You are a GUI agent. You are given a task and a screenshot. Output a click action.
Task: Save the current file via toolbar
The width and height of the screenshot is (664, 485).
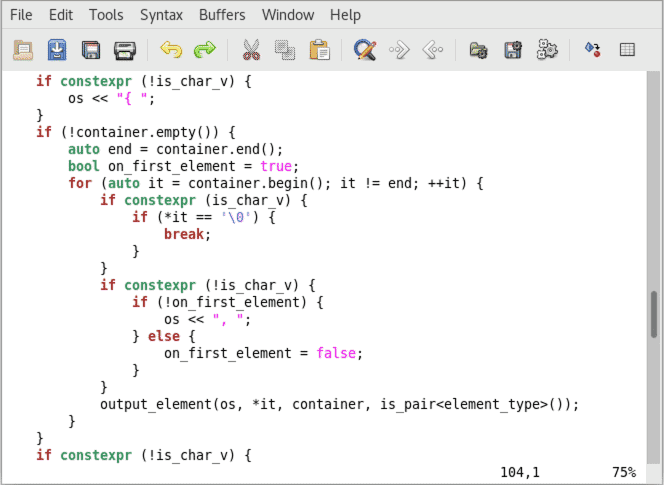(x=57, y=49)
